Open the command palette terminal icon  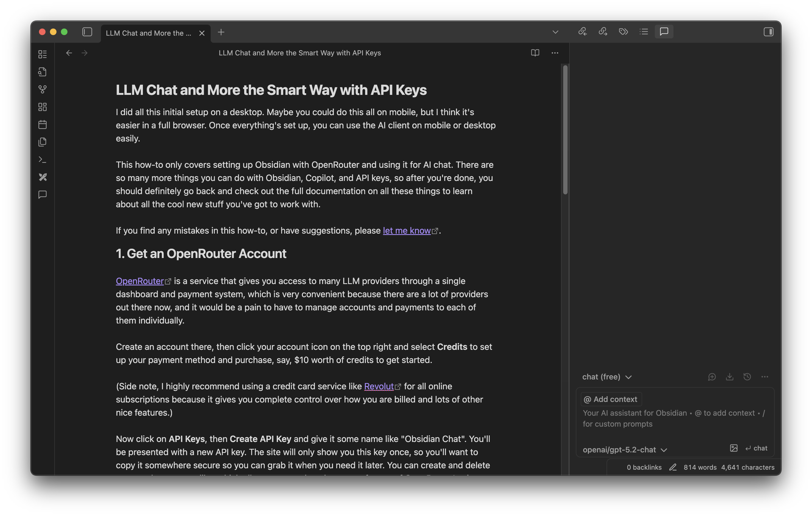pyautogui.click(x=43, y=159)
